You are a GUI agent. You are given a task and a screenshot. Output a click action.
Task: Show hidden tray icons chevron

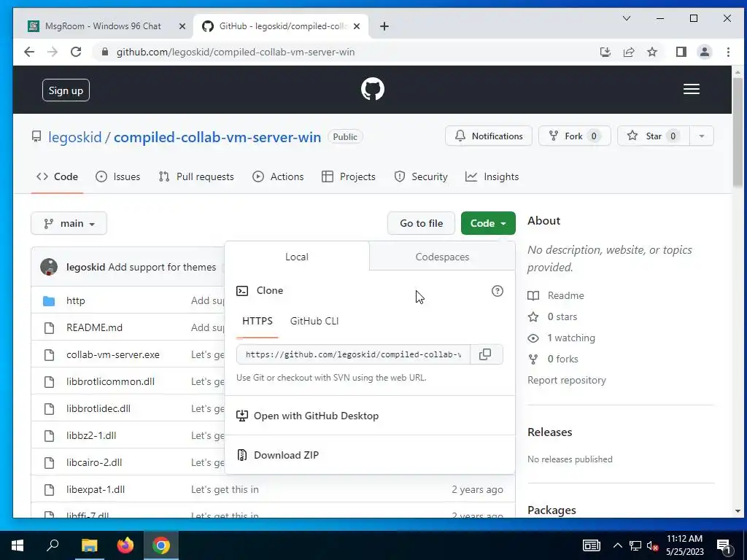(x=617, y=545)
